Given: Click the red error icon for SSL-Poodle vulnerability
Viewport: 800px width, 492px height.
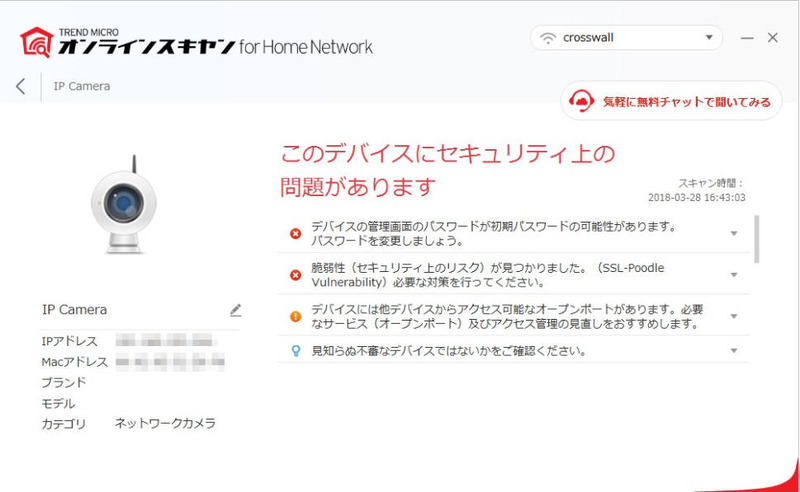Looking at the screenshot, I should click(295, 275).
